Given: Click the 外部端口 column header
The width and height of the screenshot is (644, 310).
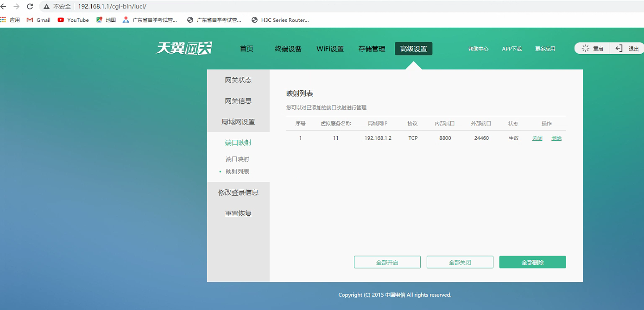Looking at the screenshot, I should 481,123.
